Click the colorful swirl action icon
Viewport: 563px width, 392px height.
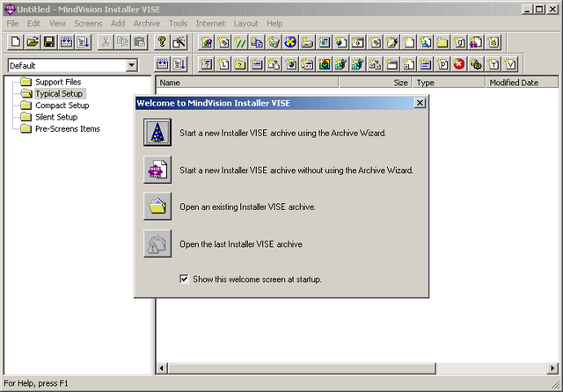(324, 64)
